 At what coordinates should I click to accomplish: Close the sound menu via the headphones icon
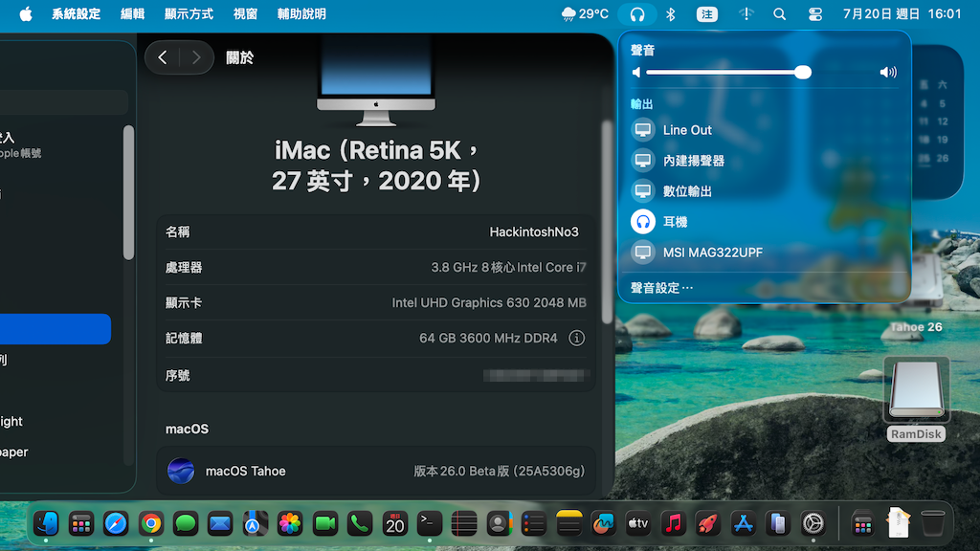(x=636, y=13)
